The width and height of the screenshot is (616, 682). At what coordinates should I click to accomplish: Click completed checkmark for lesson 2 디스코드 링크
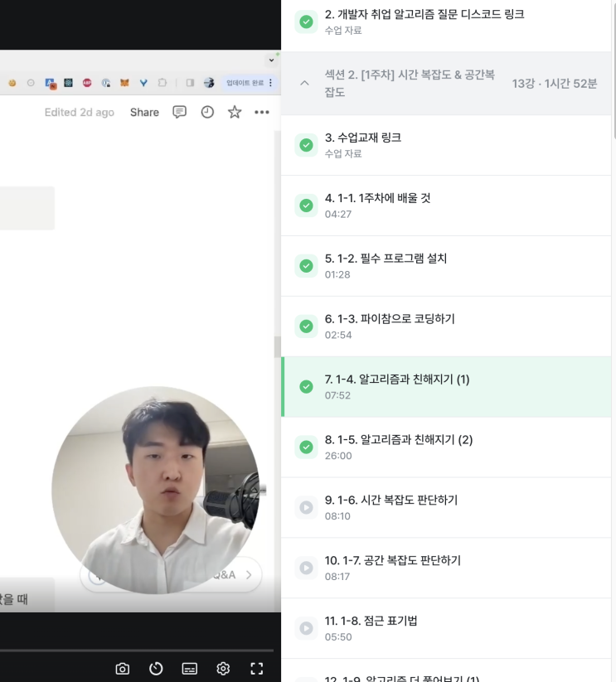pyautogui.click(x=306, y=22)
